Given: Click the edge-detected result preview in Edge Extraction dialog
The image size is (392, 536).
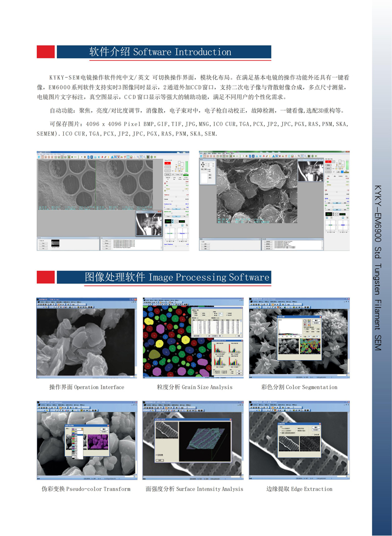Looking at the screenshot, I should (x=309, y=444).
